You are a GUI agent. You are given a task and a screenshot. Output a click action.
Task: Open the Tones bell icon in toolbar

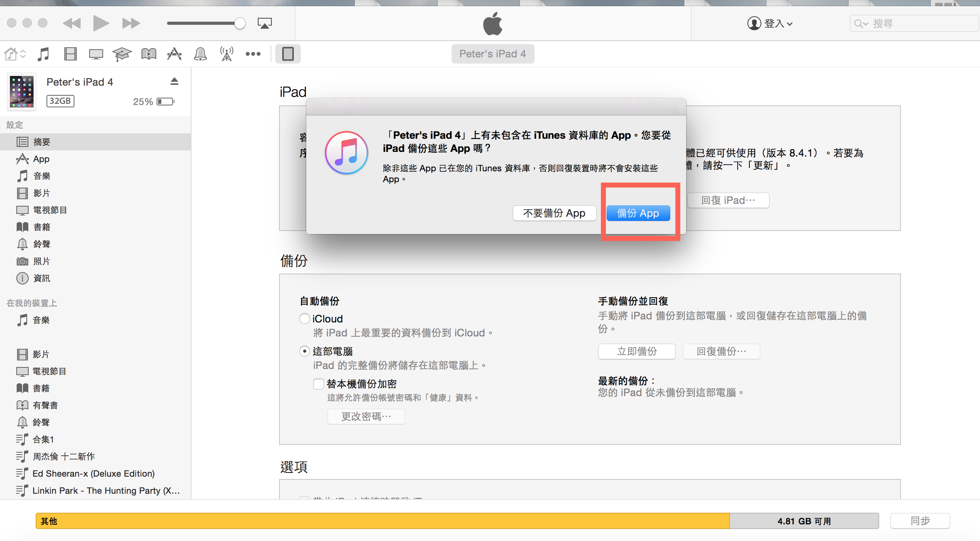[x=200, y=54]
